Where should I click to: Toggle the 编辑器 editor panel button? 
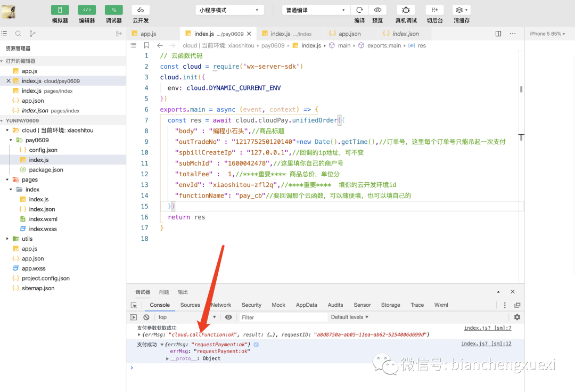(x=87, y=10)
